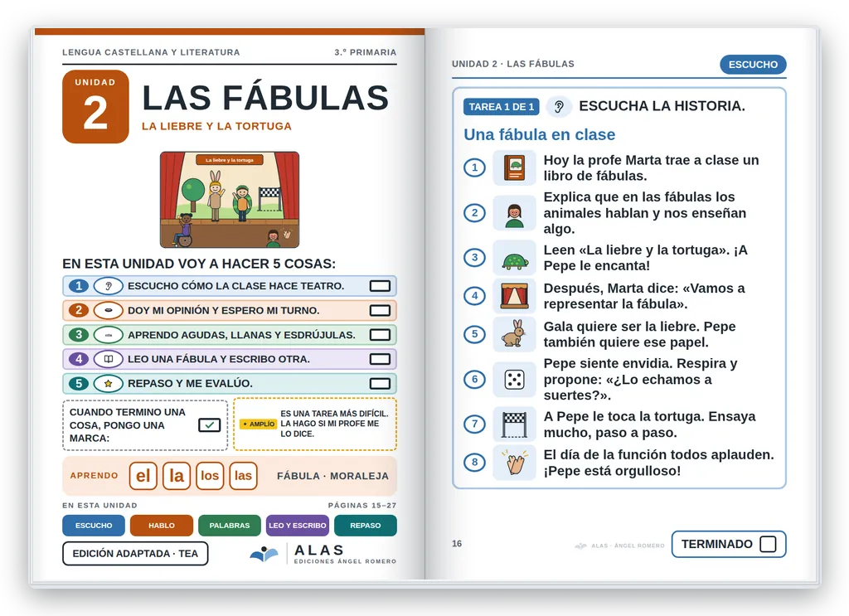
Task: Click the word card los
Action: (210, 476)
